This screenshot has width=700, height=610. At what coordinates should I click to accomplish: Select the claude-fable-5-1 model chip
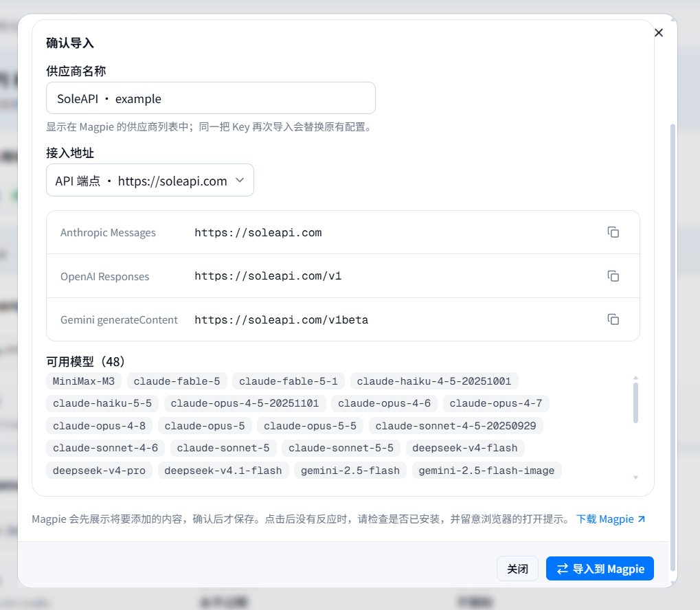tap(289, 381)
